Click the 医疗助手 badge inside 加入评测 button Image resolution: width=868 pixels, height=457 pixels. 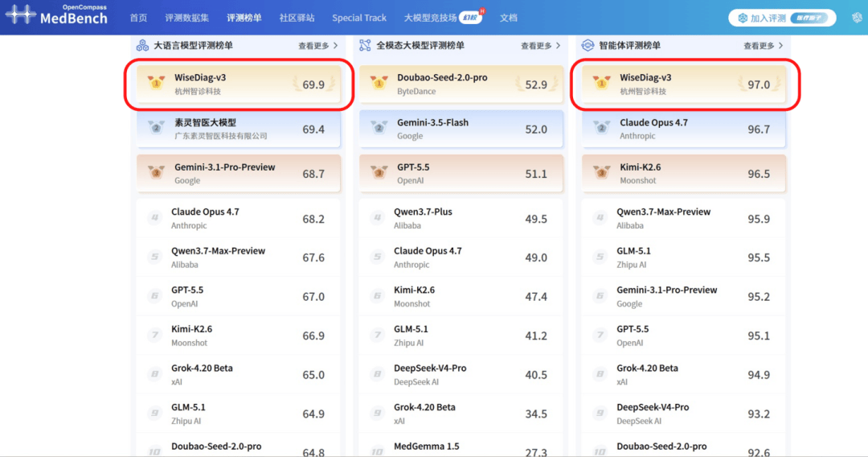(809, 19)
